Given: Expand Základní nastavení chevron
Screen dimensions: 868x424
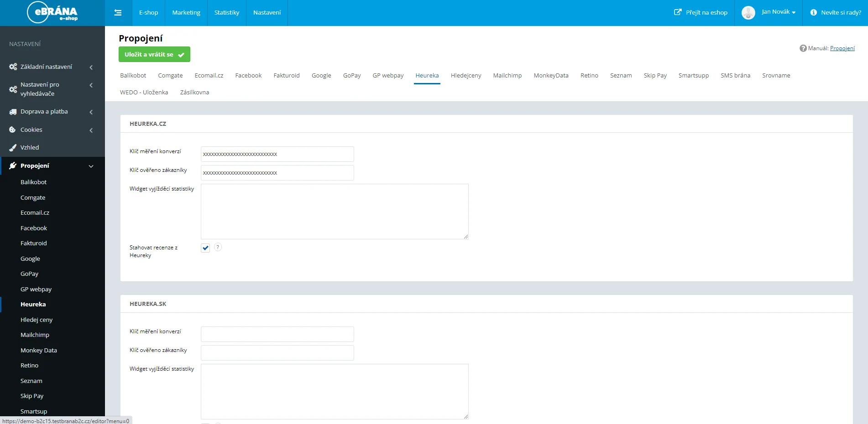Looking at the screenshot, I should 91,67.
